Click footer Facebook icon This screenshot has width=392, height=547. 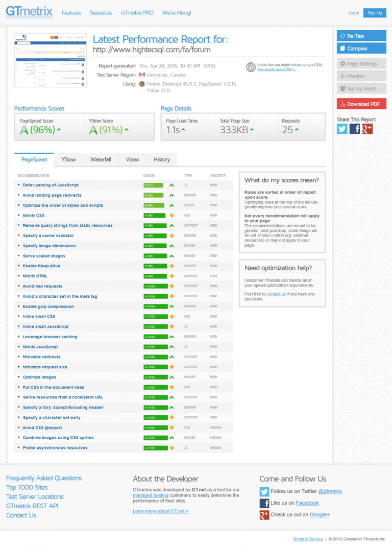264,504
